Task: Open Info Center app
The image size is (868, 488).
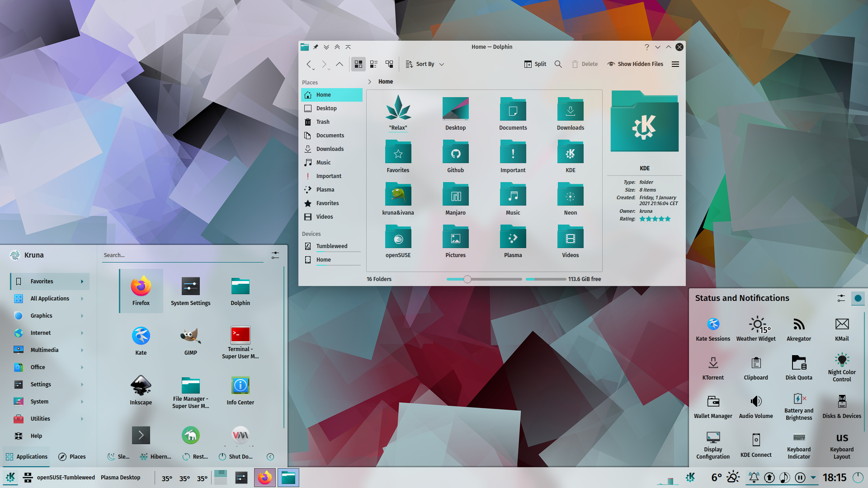Action: (x=240, y=390)
